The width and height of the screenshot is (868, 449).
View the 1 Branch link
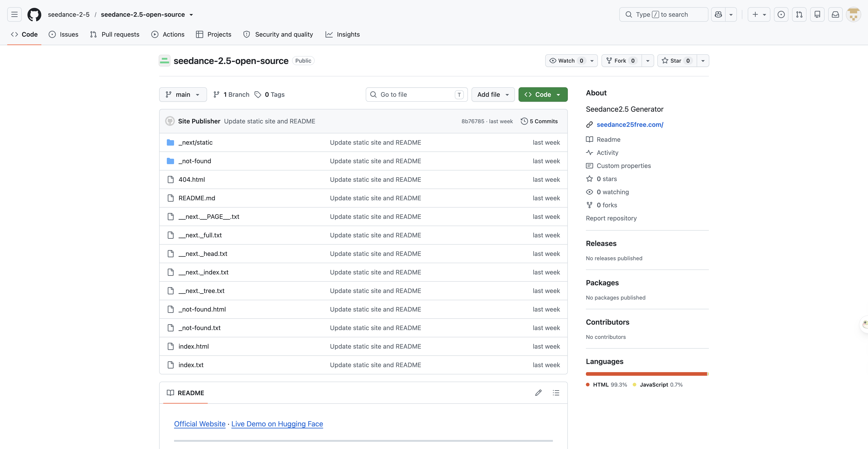[231, 94]
